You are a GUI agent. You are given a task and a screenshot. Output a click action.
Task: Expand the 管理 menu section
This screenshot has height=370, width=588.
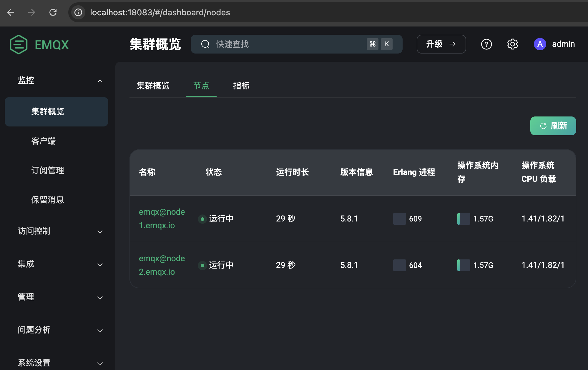pos(57,297)
